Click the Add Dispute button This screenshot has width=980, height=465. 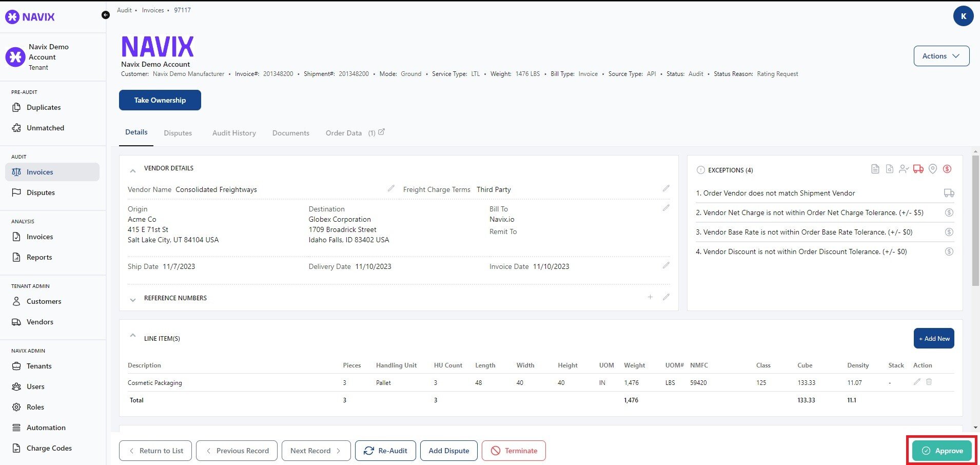(449, 451)
